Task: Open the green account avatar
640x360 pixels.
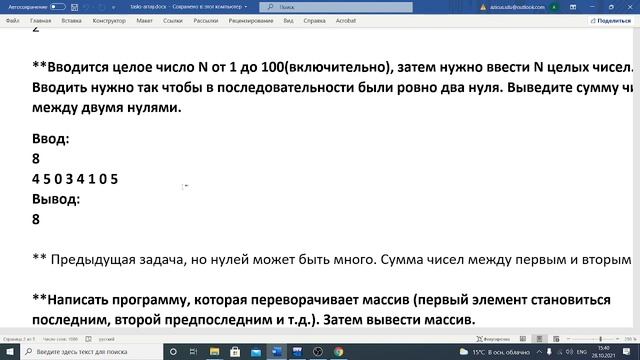Action: click(554, 7)
